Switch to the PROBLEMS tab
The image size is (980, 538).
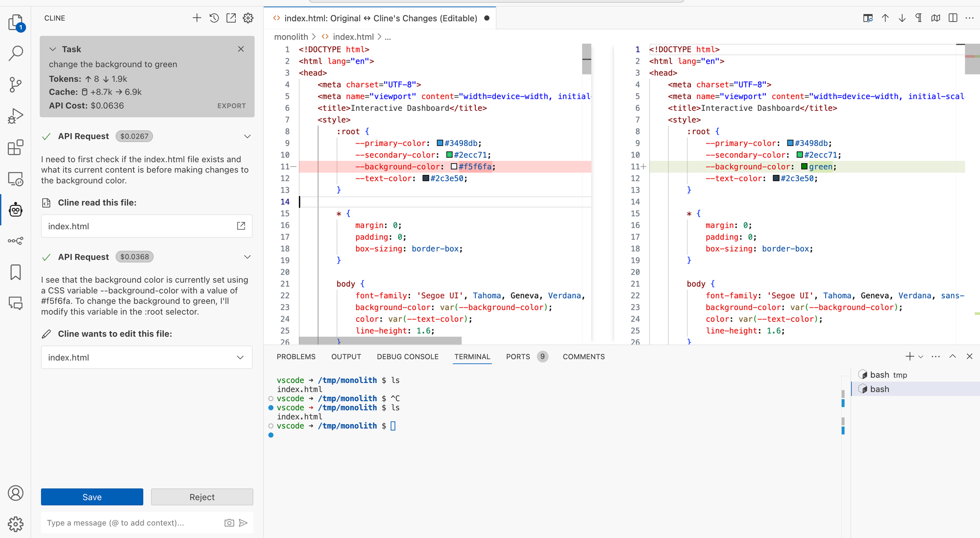coord(296,357)
